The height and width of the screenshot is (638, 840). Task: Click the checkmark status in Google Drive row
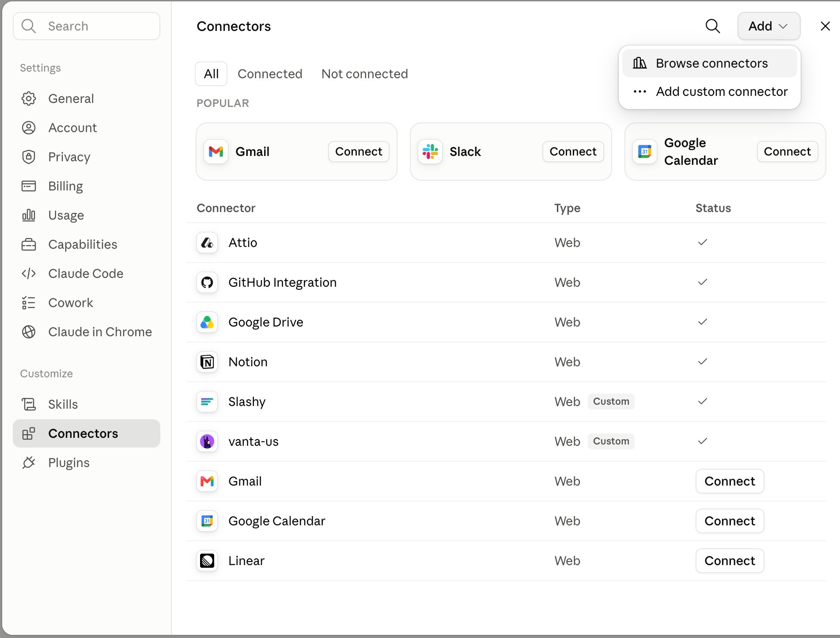coord(703,322)
